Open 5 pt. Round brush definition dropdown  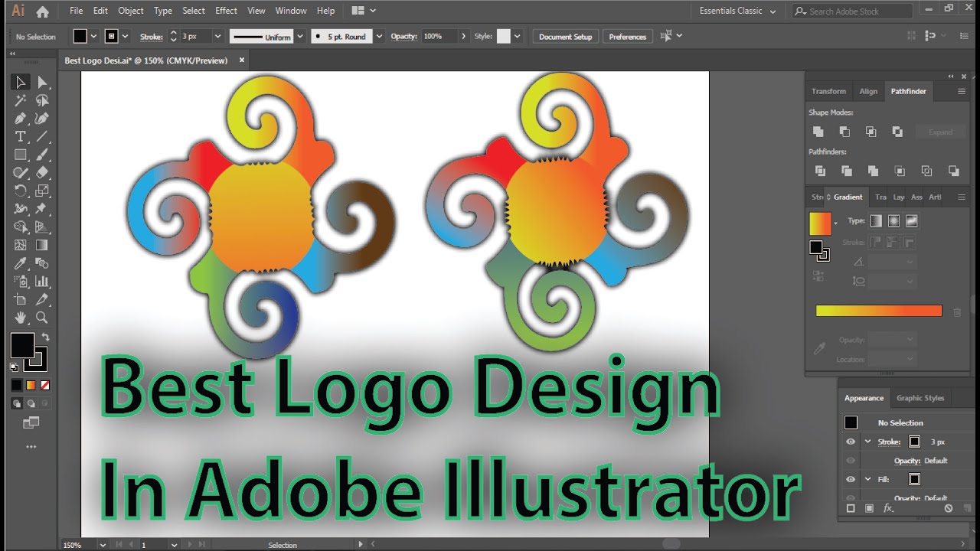379,36
